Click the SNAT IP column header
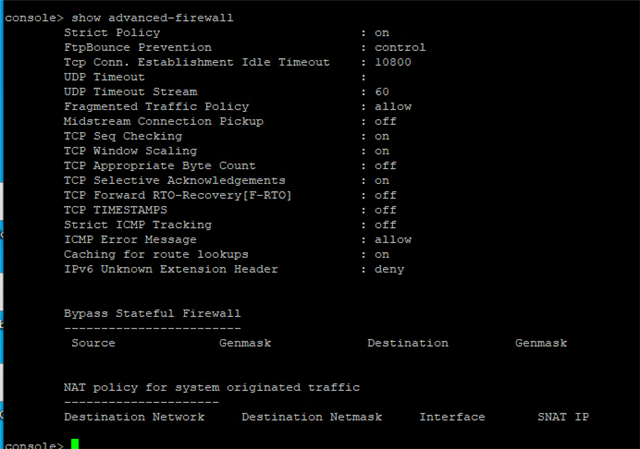This screenshot has width=640, height=449. (563, 417)
